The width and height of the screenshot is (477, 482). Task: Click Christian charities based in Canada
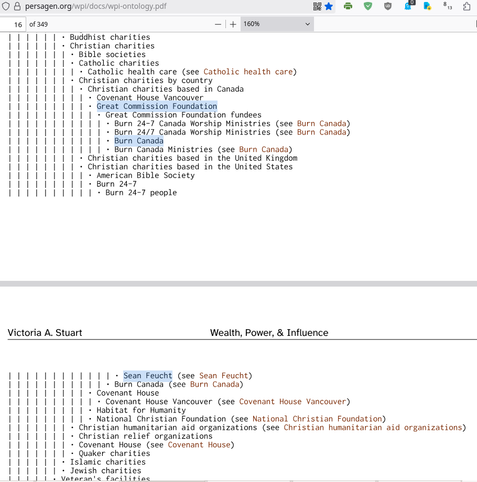coord(165,89)
